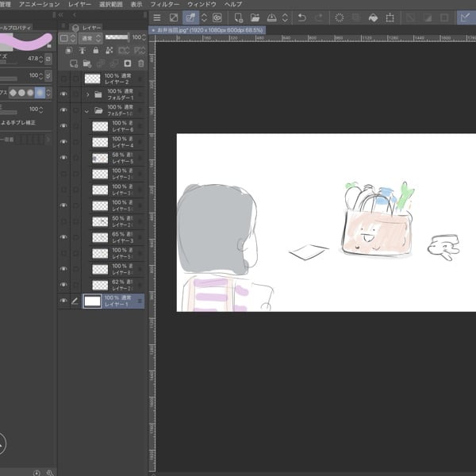Hide レイヤー 1 using its eye icon
This screenshot has height=476, width=476.
click(64, 301)
